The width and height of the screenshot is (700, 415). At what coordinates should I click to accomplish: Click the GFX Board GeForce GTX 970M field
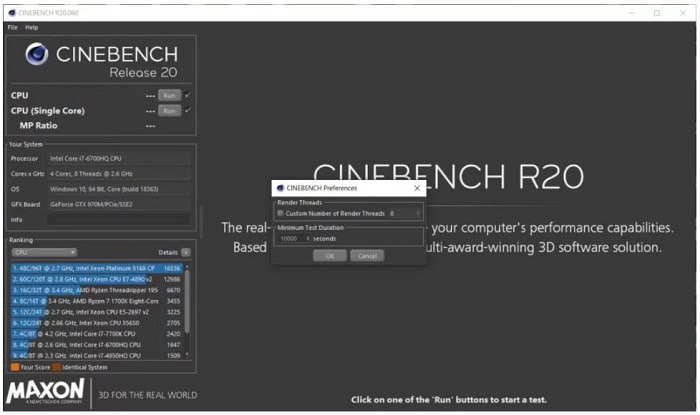119,204
